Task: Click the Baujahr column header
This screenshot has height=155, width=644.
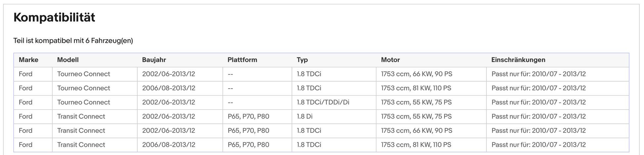Action: point(154,60)
